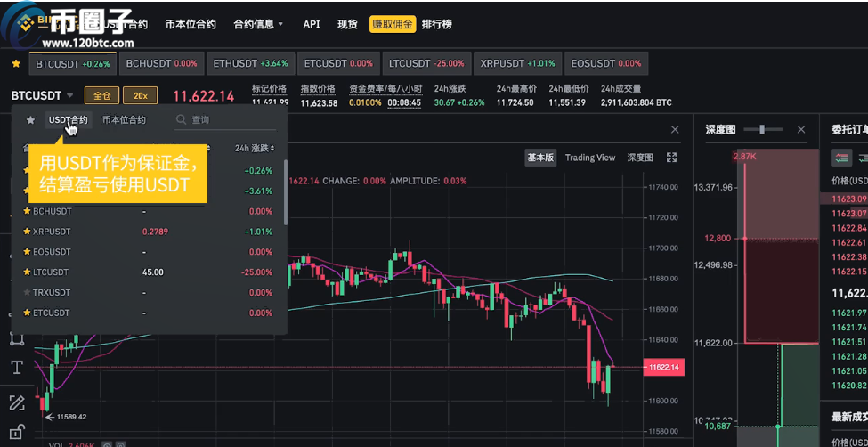Switch the chart to the 深度图 tab
Screen dimensions: 868x447
point(640,158)
